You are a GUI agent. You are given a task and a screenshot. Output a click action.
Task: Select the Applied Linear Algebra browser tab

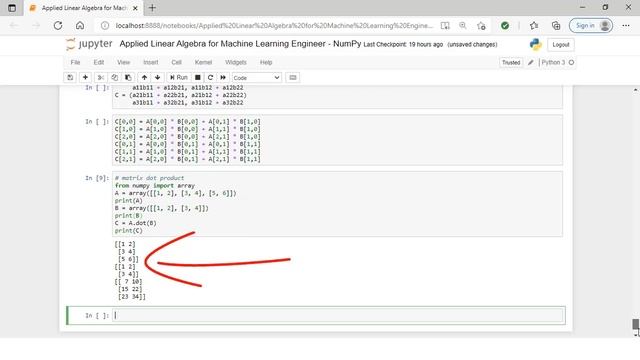click(84, 8)
